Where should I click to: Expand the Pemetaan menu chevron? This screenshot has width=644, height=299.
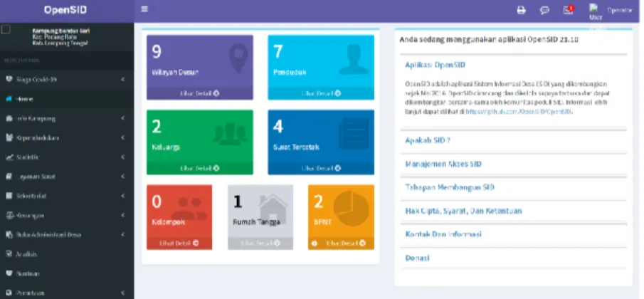tap(123, 293)
